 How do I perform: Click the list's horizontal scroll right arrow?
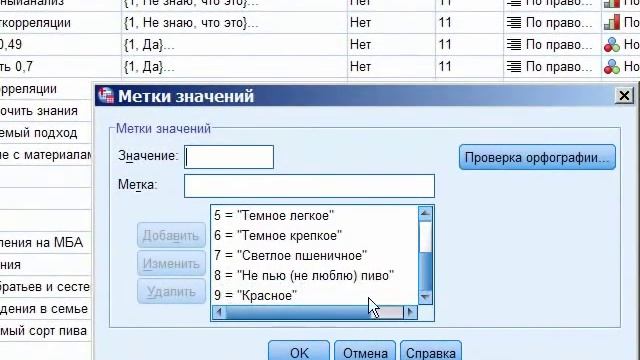point(410,312)
